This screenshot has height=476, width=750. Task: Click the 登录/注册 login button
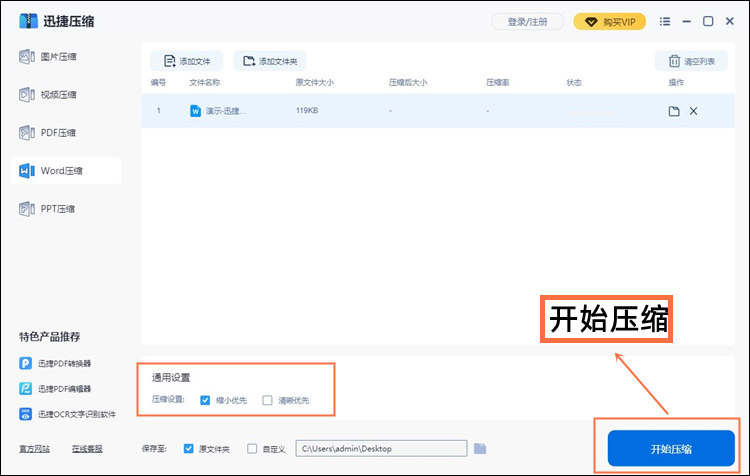tap(528, 21)
